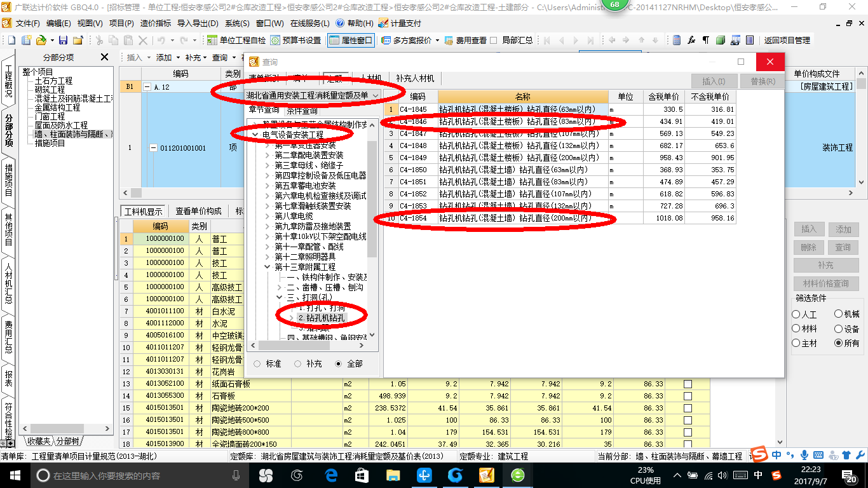This screenshot has width=868, height=488.
Task: Click the 材料价格查询 button
Action: [x=825, y=283]
